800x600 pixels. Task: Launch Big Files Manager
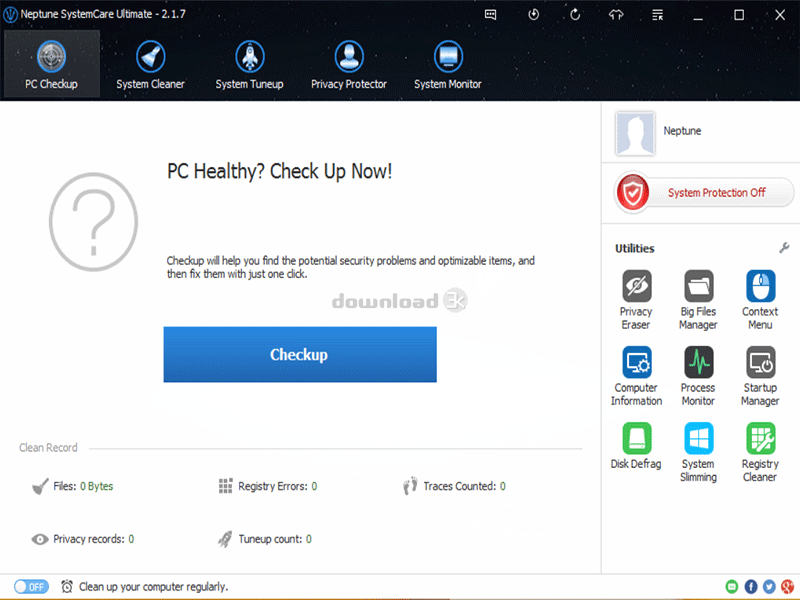tap(698, 299)
